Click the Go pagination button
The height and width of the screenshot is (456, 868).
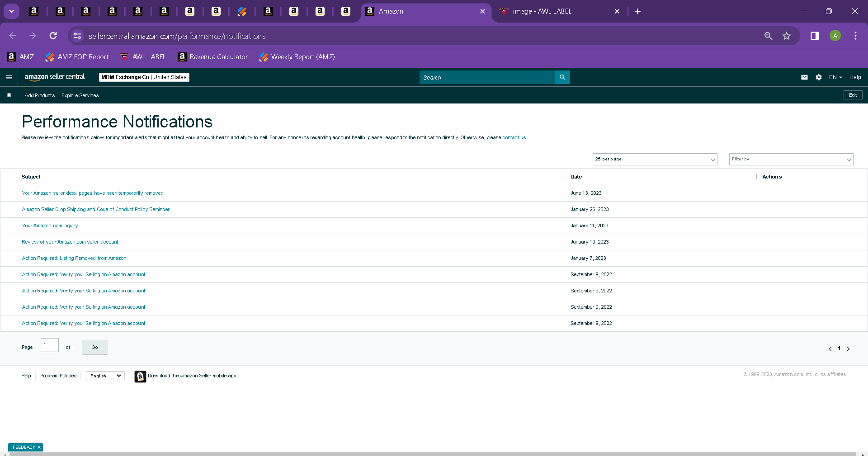click(x=95, y=347)
